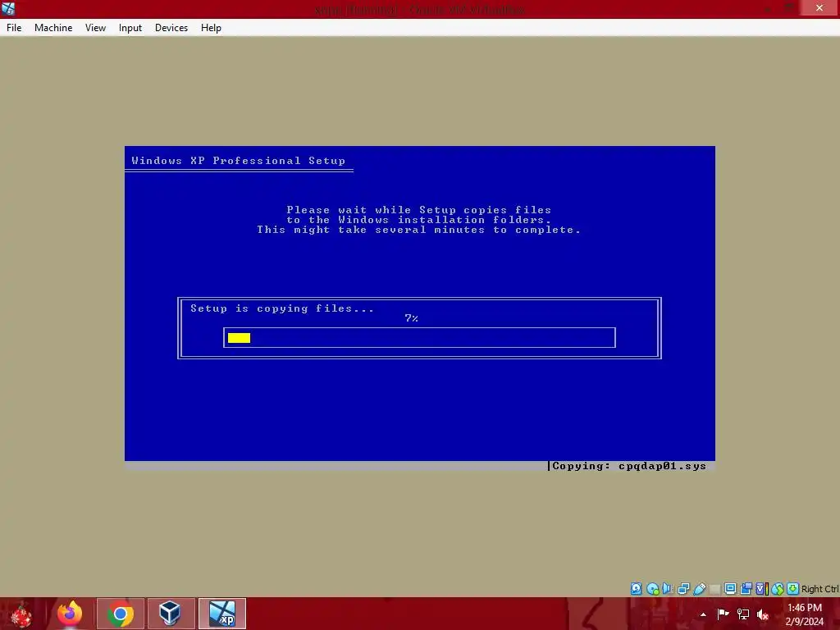The image size is (840, 630).
Task: Click the Windows XP Professional Setup heading
Action: (239, 161)
